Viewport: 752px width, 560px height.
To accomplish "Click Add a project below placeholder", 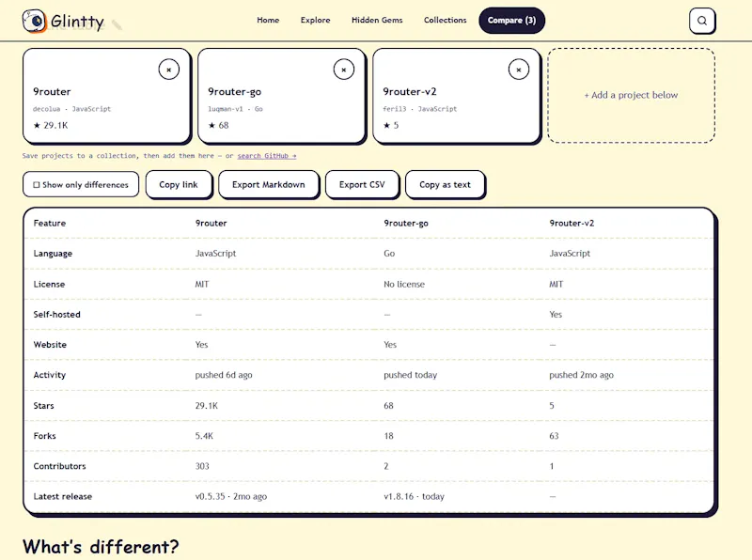I will pyautogui.click(x=631, y=95).
